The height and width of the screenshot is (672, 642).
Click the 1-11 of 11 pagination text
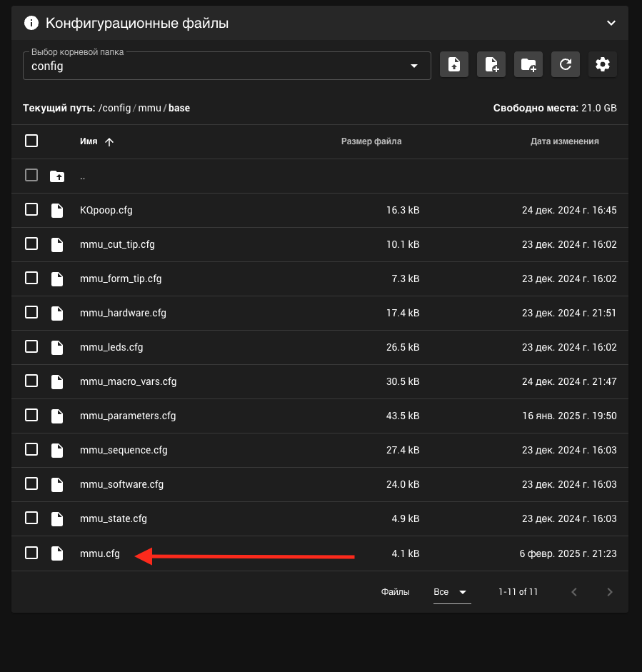(518, 592)
